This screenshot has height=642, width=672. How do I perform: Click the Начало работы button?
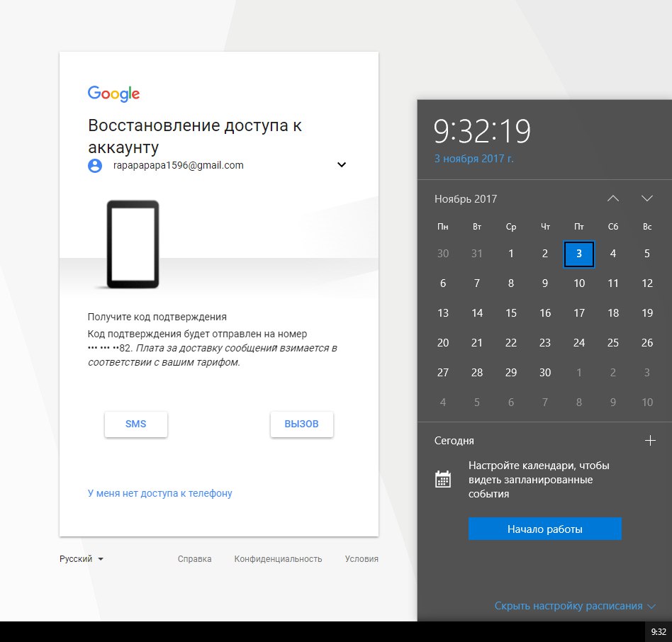coord(544,529)
